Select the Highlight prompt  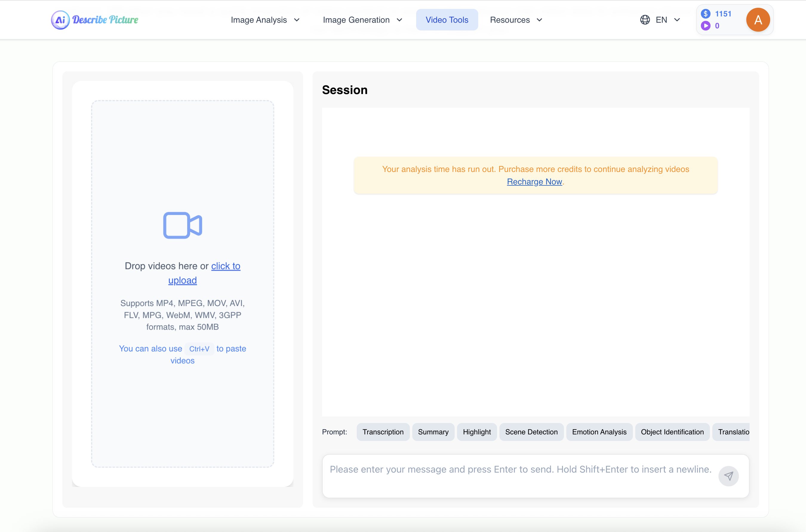coord(477,432)
